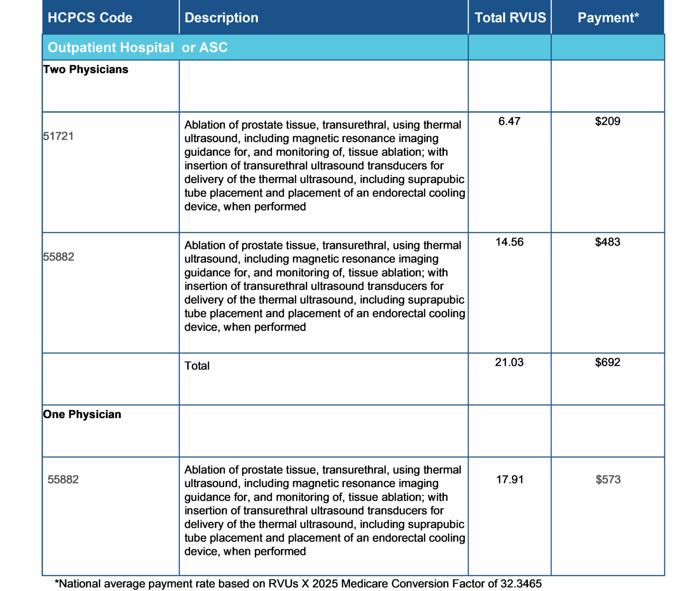Select code 55882 under One Physician
This screenshot has height=591, width=700.
pos(63,480)
